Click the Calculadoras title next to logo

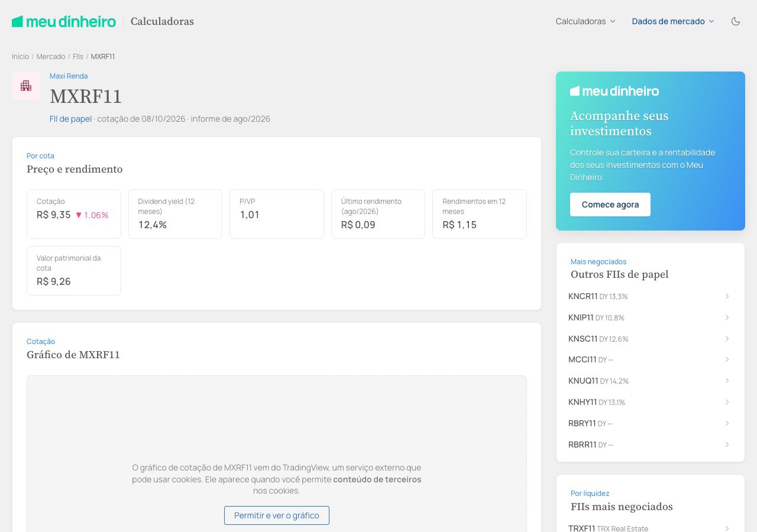tap(162, 22)
